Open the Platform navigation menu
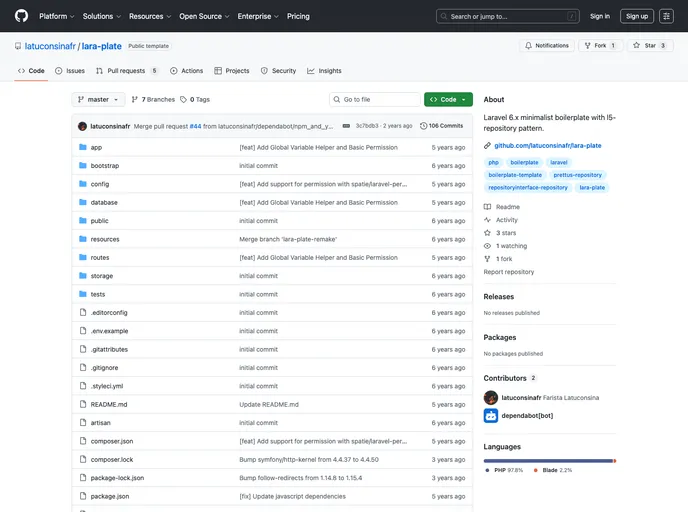 (x=56, y=16)
